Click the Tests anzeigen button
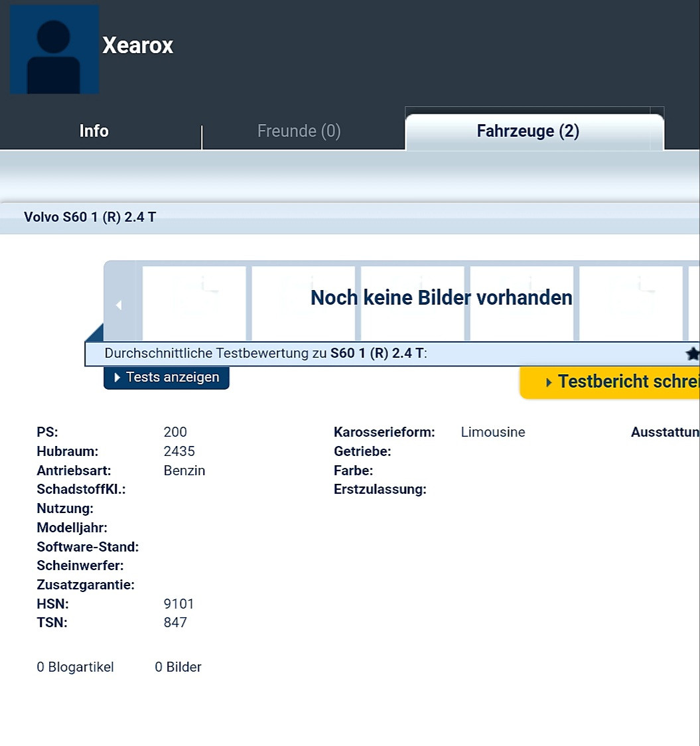 coord(167,377)
